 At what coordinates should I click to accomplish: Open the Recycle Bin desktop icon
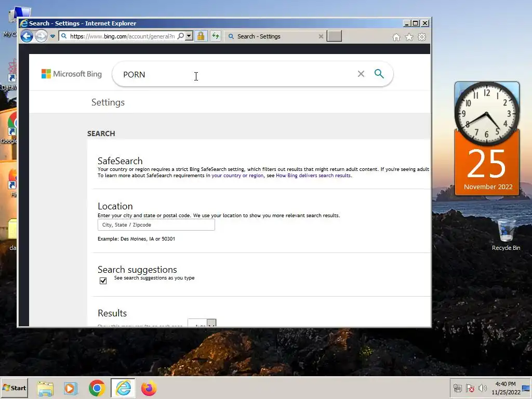pyautogui.click(x=506, y=235)
